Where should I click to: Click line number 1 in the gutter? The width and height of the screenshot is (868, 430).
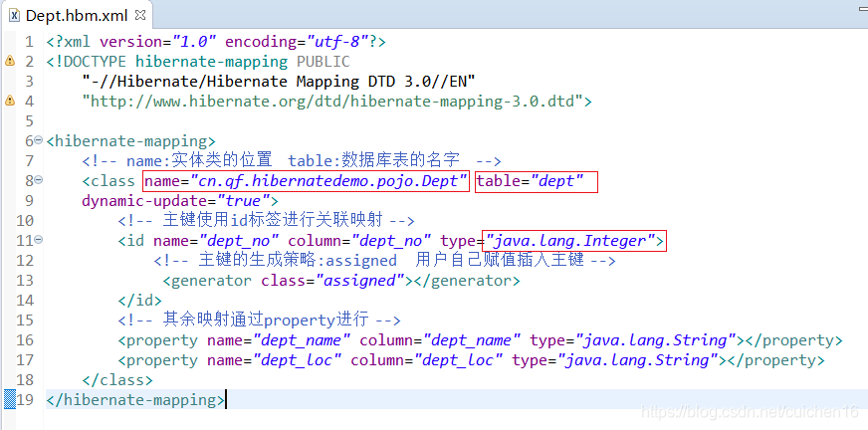29,42
